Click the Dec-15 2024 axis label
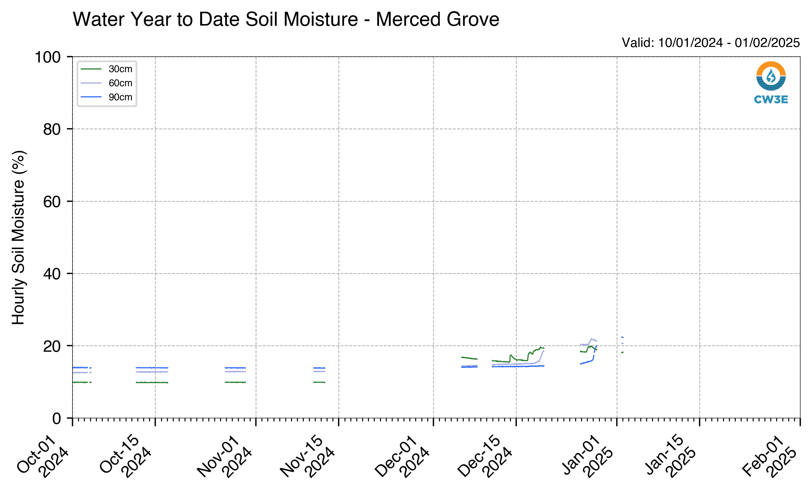This screenshot has height=504, width=812. [x=484, y=456]
